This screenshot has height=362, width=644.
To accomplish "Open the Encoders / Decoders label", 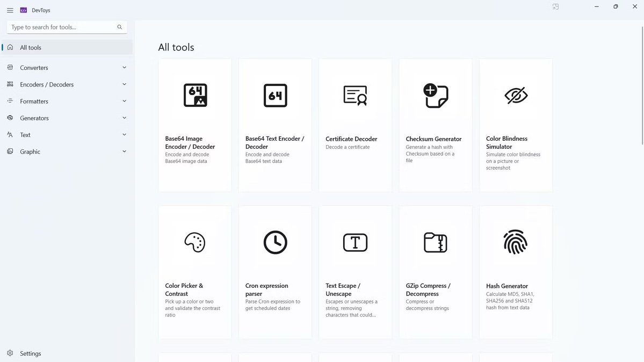I will pos(47,85).
